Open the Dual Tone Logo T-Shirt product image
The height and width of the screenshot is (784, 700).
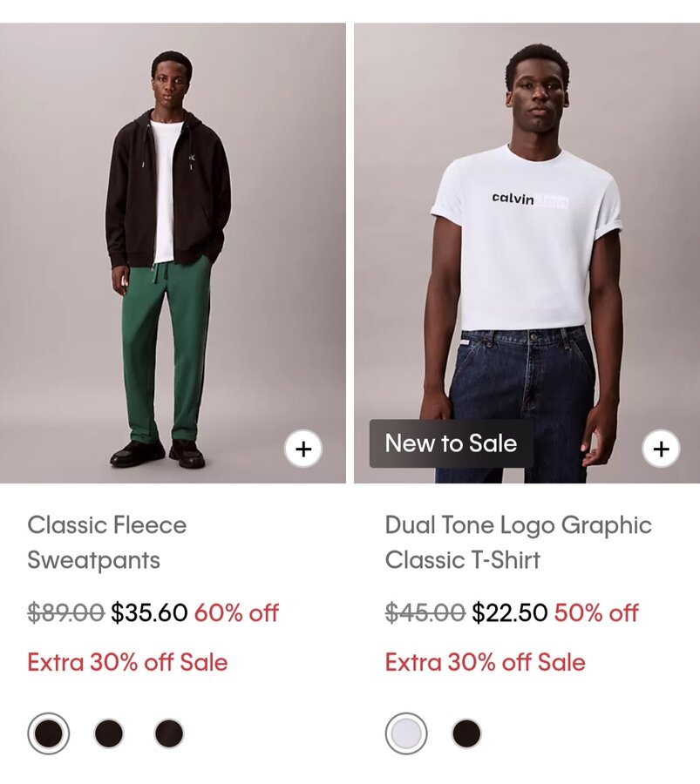click(527, 253)
